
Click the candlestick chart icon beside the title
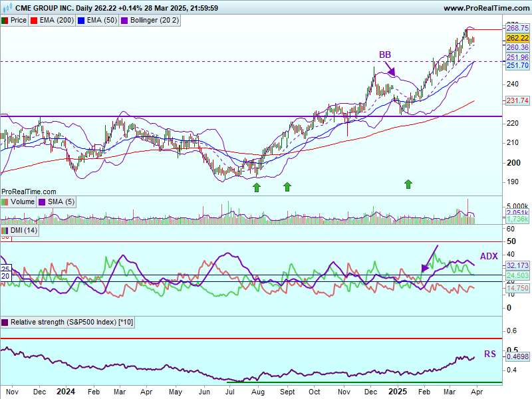pyautogui.click(x=6, y=8)
